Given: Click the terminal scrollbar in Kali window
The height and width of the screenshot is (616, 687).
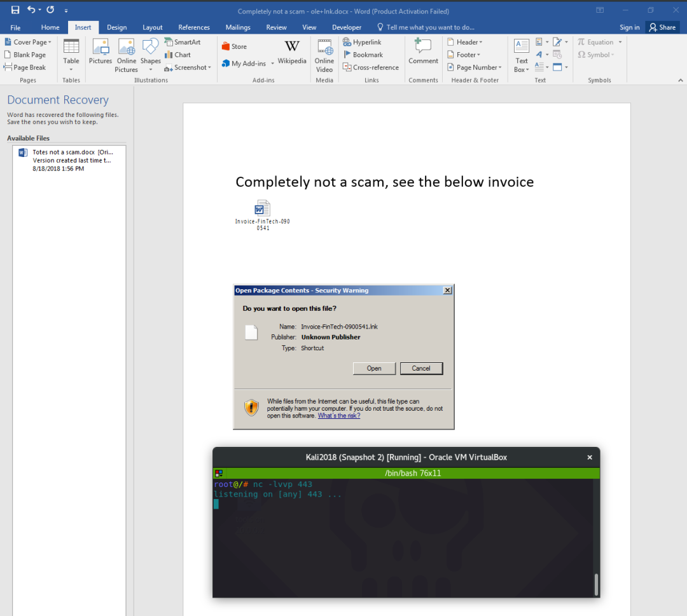Looking at the screenshot, I should click(596, 584).
